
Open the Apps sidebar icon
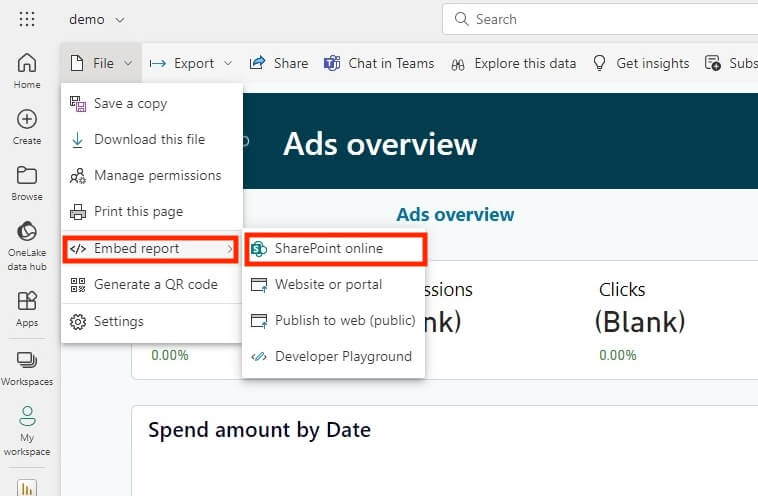point(27,307)
